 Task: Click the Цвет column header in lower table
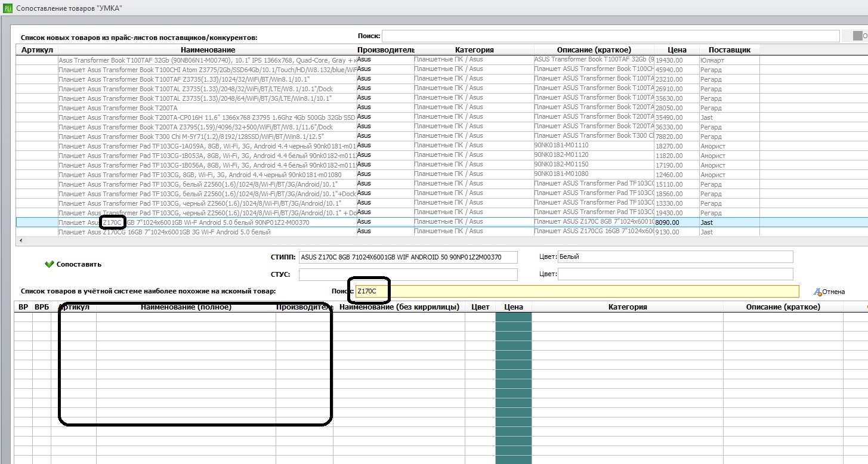(480, 307)
